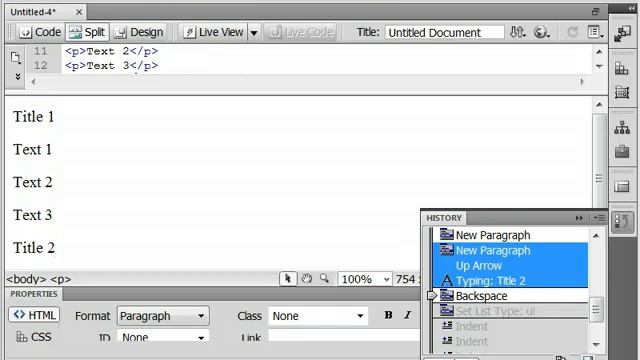Select the PROPERTIES panel tab
Image resolution: width=640 pixels, height=360 pixels.
click(34, 294)
